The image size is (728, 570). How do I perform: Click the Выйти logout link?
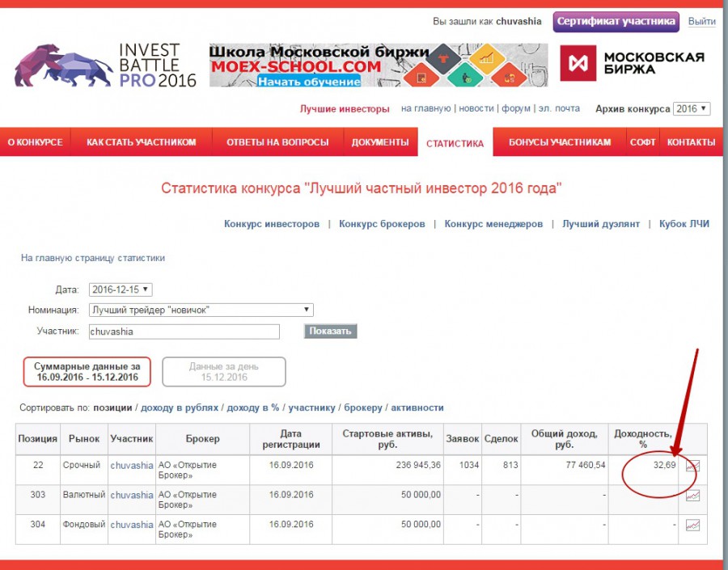pyautogui.click(x=701, y=22)
